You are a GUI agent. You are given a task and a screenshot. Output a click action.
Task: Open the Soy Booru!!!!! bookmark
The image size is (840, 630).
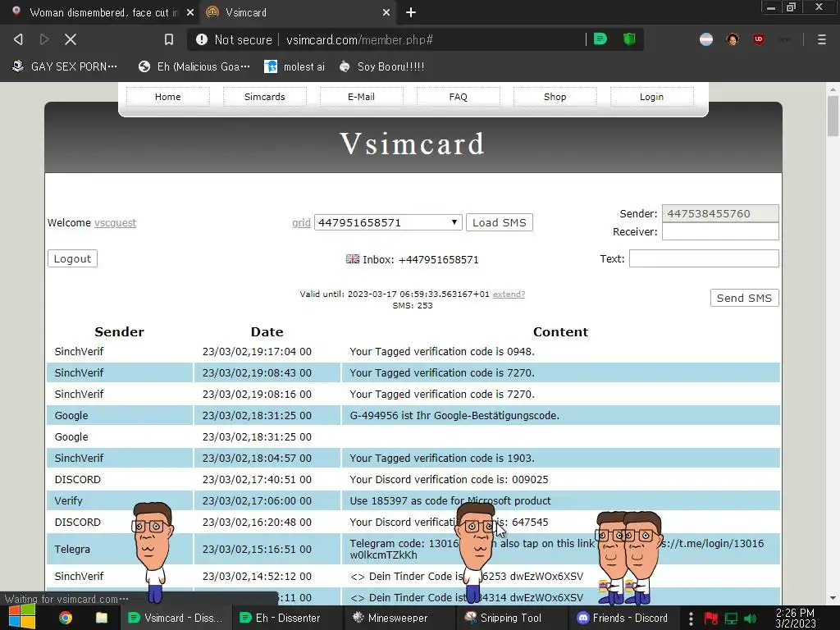pos(381,66)
